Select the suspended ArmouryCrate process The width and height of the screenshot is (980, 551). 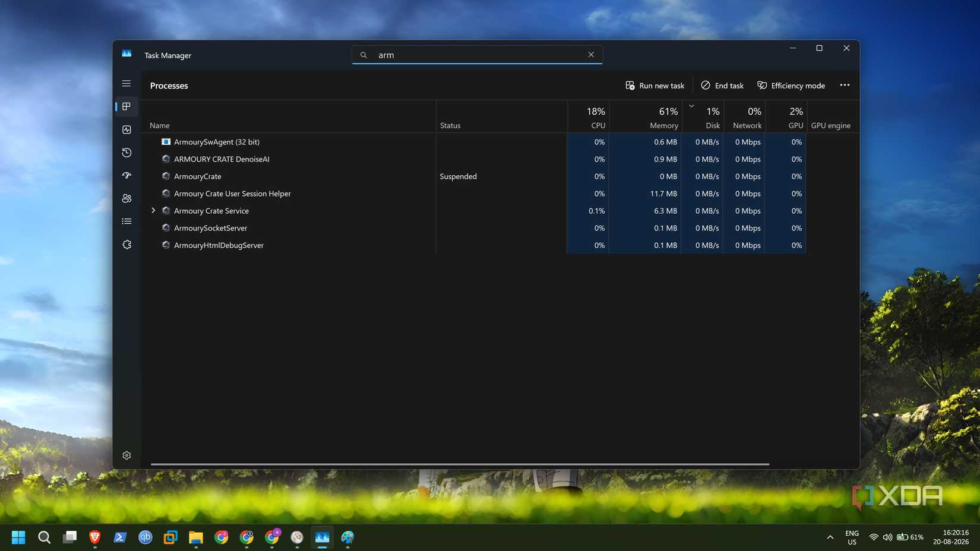pos(473,176)
